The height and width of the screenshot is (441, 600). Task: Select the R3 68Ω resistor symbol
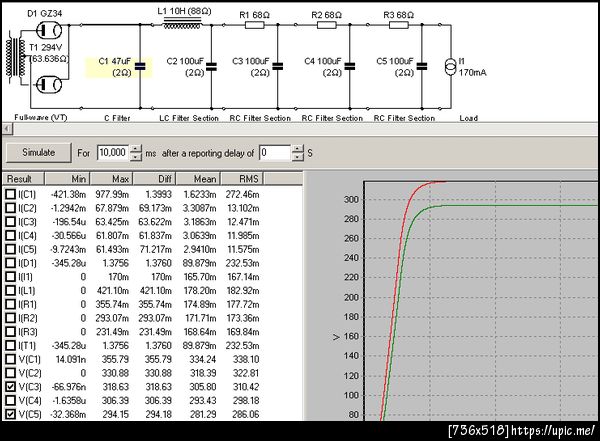pos(399,25)
